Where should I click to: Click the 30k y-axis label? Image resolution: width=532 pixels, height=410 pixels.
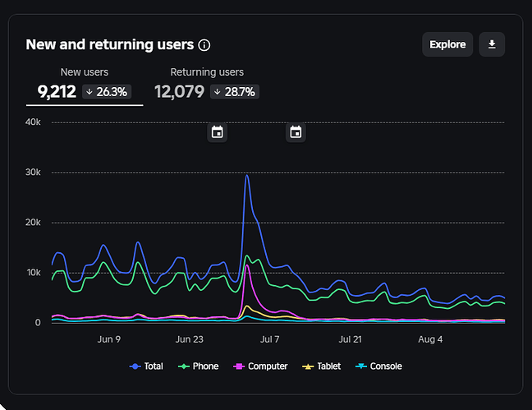pyautogui.click(x=33, y=173)
